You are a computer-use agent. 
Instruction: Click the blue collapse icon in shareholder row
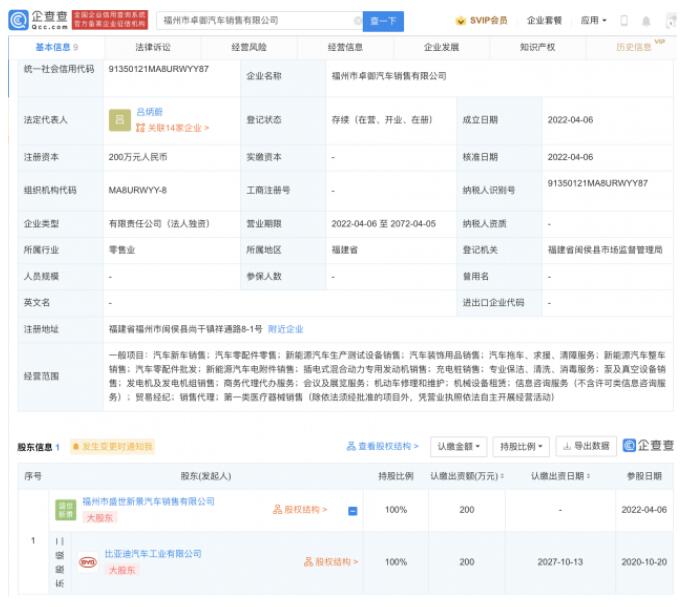353,510
